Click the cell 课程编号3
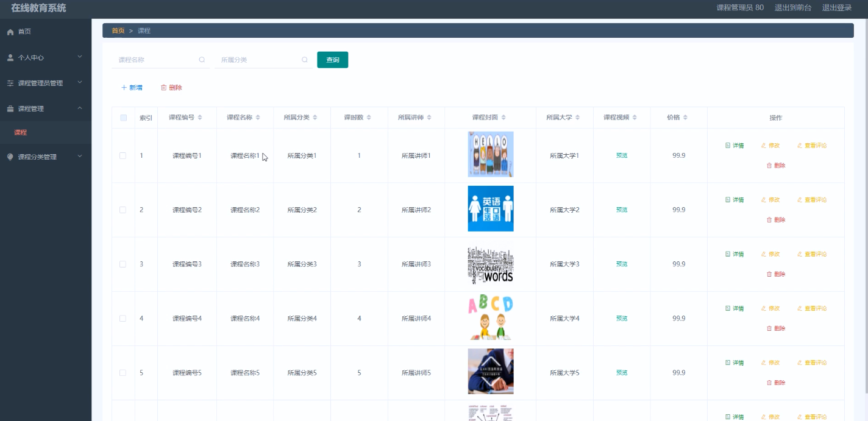The height and width of the screenshot is (421, 868). [187, 264]
